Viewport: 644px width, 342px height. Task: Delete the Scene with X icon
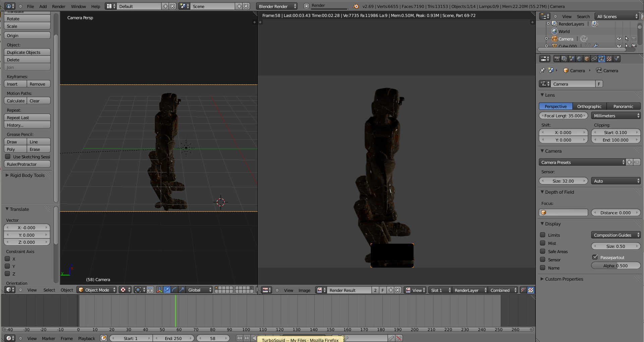tap(246, 6)
